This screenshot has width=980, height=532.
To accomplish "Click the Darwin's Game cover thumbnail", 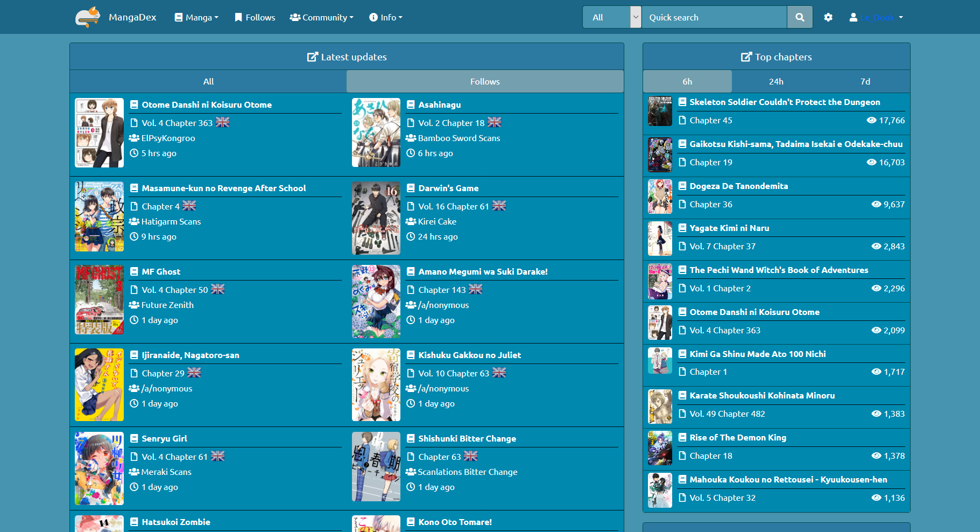I will [x=376, y=218].
